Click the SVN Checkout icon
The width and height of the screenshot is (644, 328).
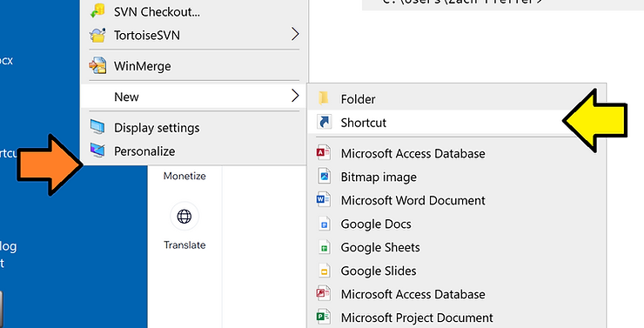(x=97, y=11)
